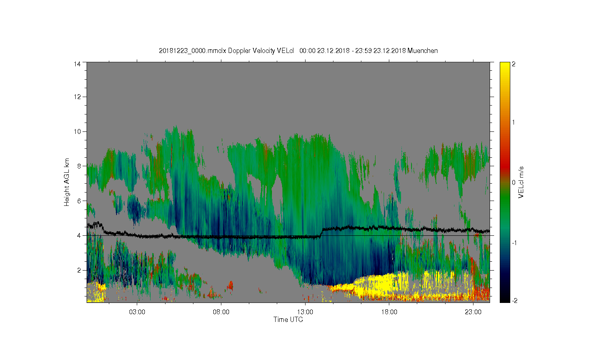Click the '8' height axis tick label

point(79,166)
